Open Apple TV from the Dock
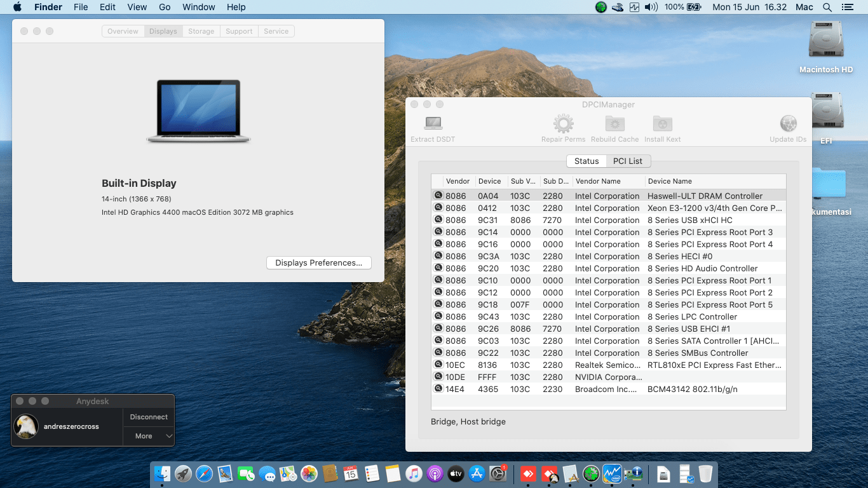 point(456,473)
